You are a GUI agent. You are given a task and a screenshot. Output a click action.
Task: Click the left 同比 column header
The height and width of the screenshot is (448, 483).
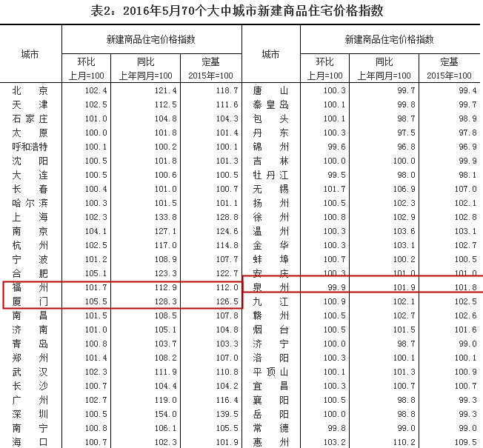click(x=145, y=68)
